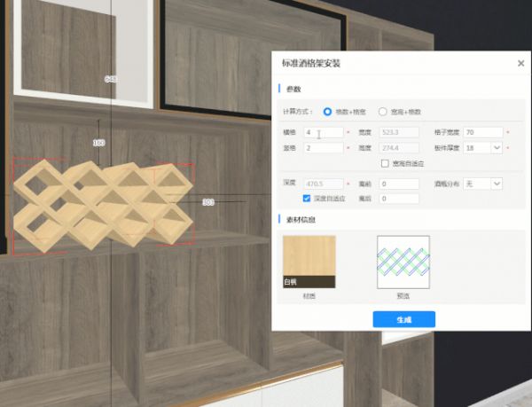Enable the 宽高自适应 checkbox

point(384,163)
